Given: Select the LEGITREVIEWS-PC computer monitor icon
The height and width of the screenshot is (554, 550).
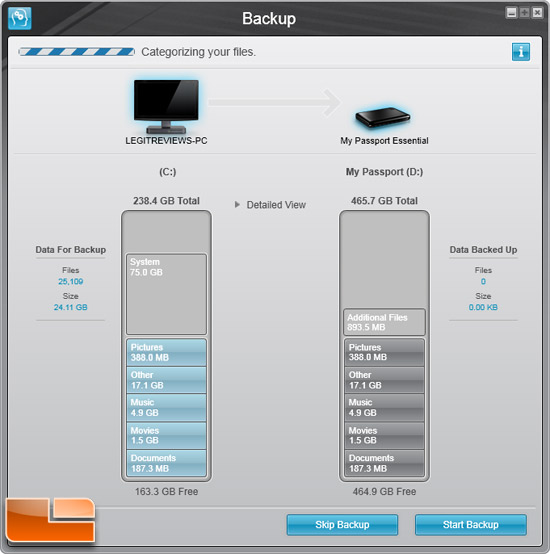Looking at the screenshot, I should click(x=166, y=106).
